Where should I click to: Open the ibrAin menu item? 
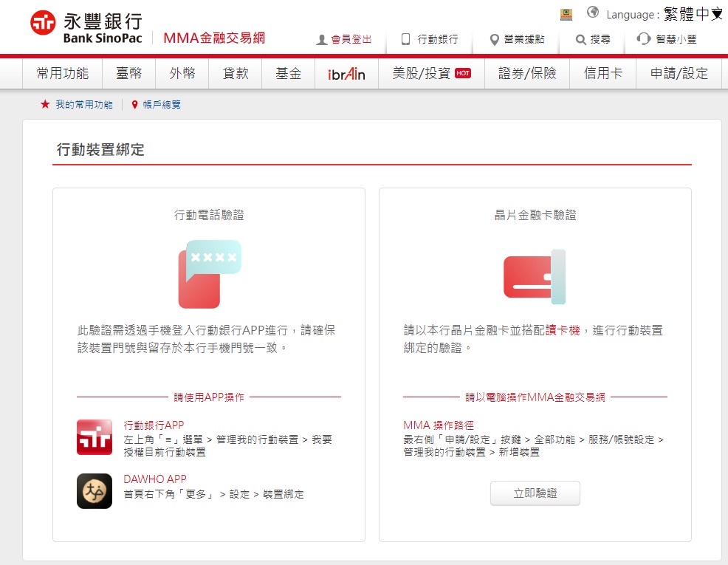click(x=346, y=74)
